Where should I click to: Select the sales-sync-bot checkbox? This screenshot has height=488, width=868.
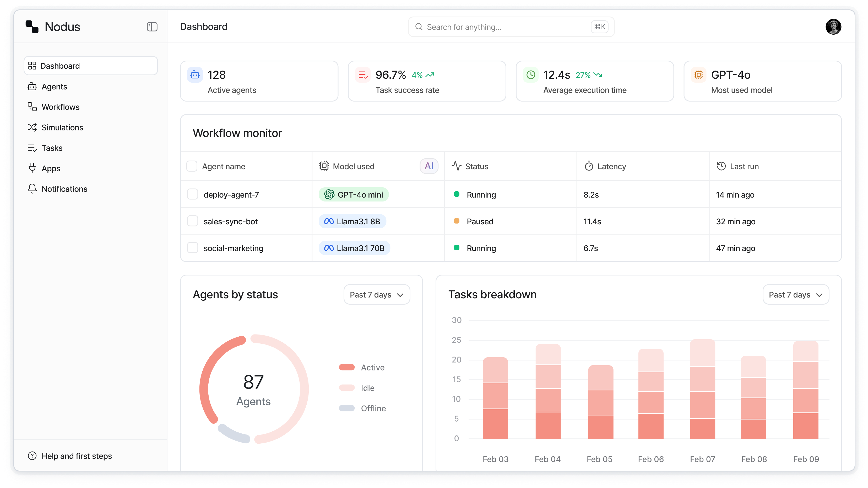coord(192,221)
